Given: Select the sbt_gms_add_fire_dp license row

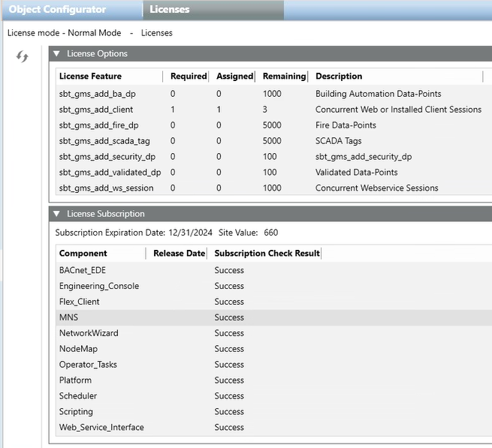Looking at the screenshot, I should [x=98, y=125].
